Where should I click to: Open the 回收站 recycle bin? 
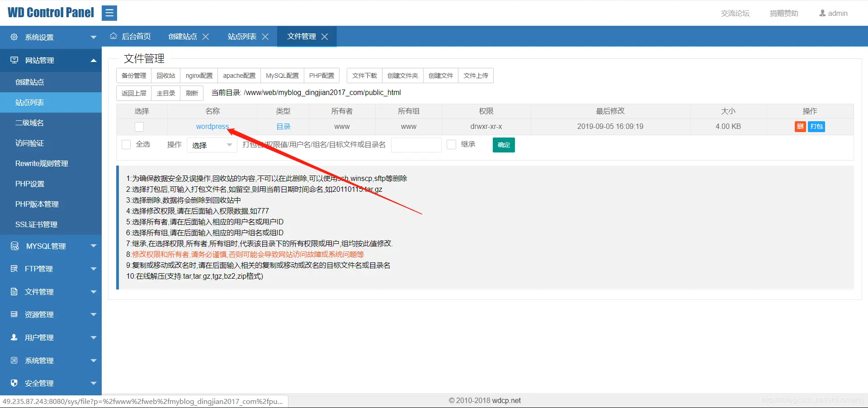coord(166,76)
